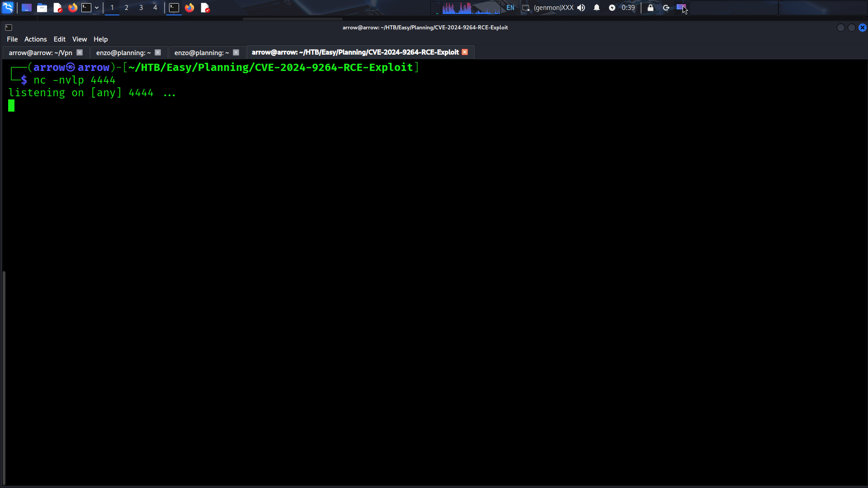Open the Actions menu
This screenshot has height=488, width=868.
[35, 39]
